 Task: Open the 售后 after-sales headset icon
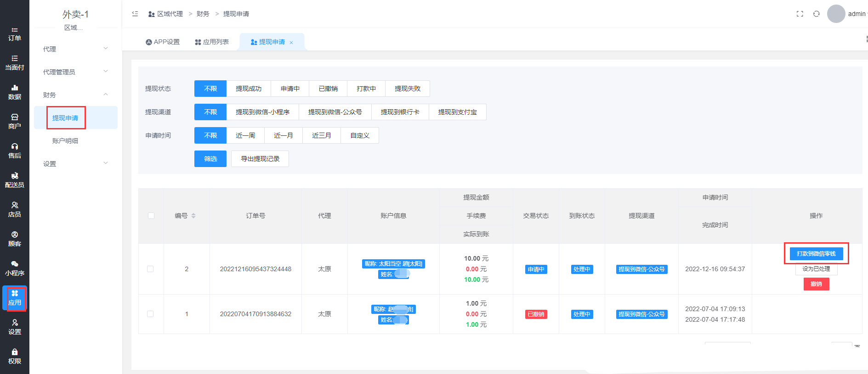[15, 151]
